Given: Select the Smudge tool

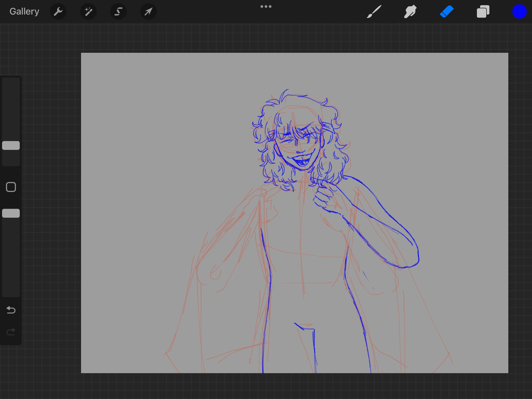Looking at the screenshot, I should click(x=410, y=11).
